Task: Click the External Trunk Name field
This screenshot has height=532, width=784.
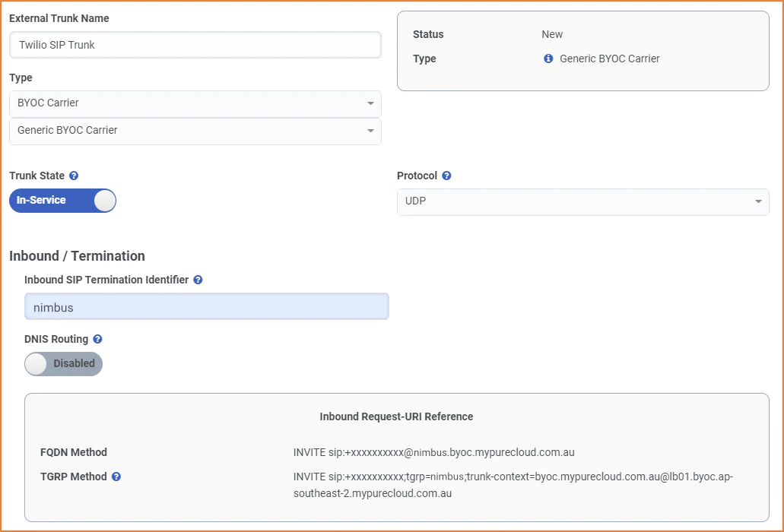Action: tap(195, 45)
